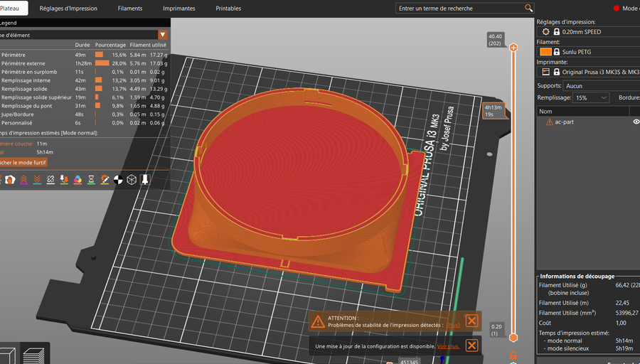640x364 pixels.
Task: Dismiss the configuration update notification
Action: (x=472, y=346)
